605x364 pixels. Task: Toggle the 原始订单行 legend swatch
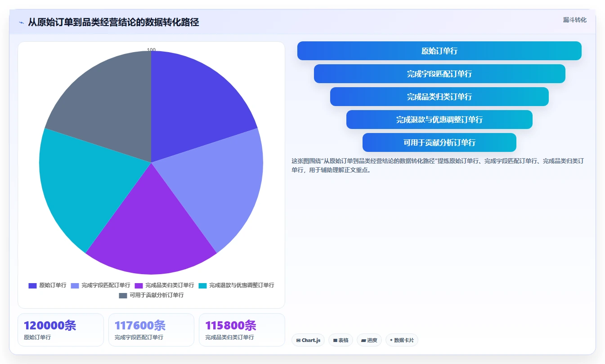tap(32, 285)
